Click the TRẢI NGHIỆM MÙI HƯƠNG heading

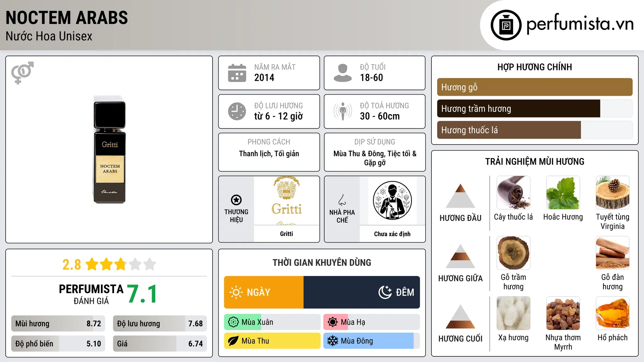(x=535, y=162)
